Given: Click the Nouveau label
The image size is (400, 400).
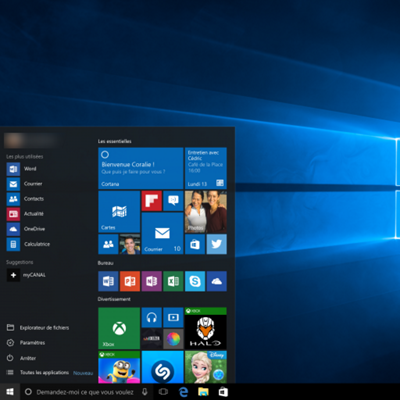Looking at the screenshot, I should point(83,373).
